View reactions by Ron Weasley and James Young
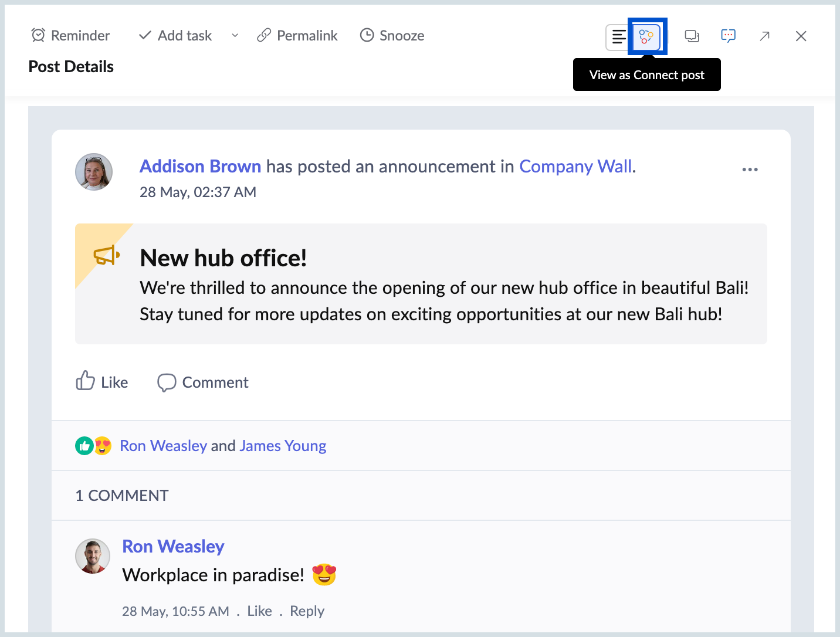The image size is (840, 637). (223, 446)
